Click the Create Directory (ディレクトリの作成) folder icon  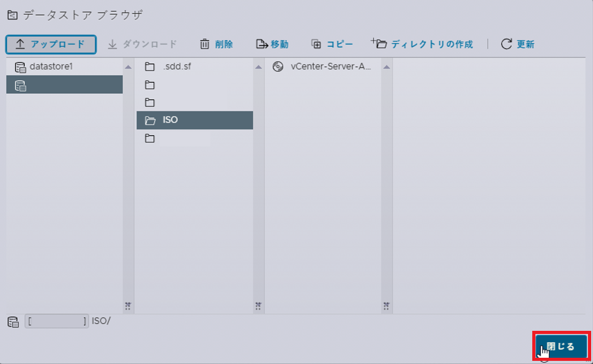(x=379, y=43)
